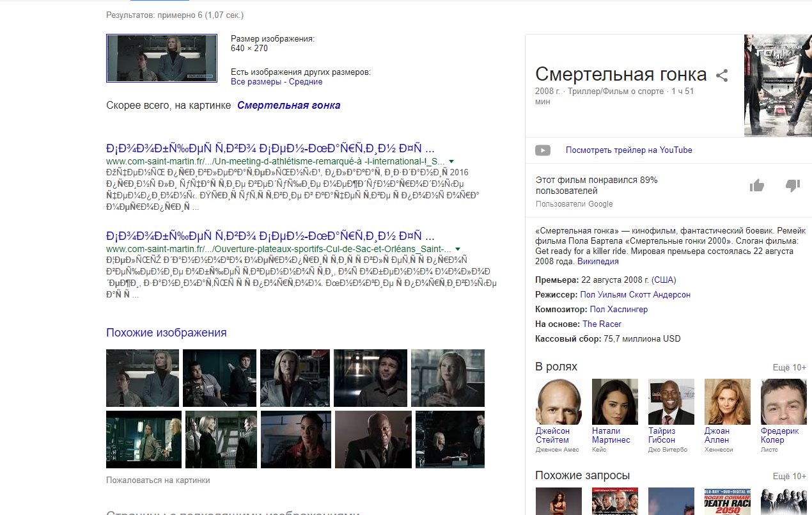
Task: Open fifth similar image in bottom row
Action: 450,440
